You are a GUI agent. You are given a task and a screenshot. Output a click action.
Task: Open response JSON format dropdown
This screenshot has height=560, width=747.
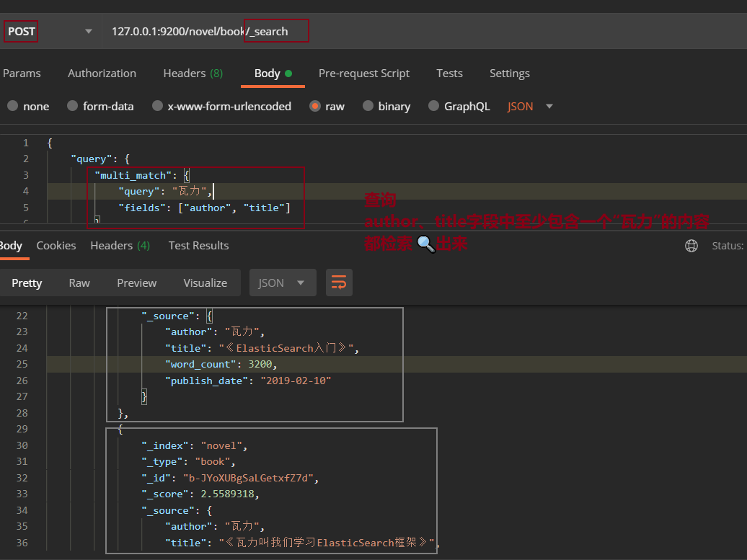[283, 283]
